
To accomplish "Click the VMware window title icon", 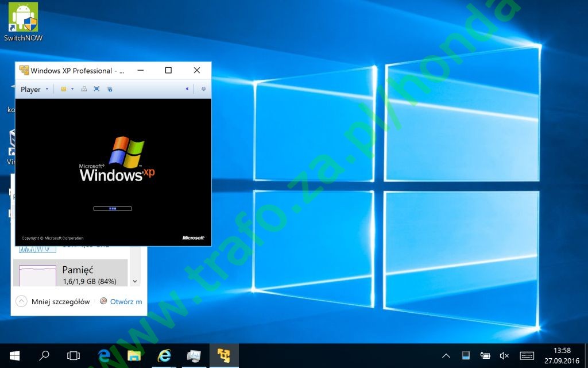I will coord(24,70).
